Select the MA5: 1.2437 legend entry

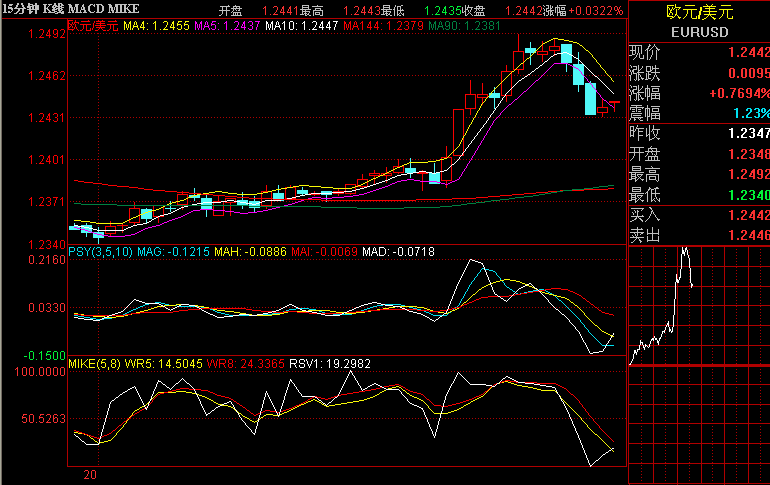227,26
